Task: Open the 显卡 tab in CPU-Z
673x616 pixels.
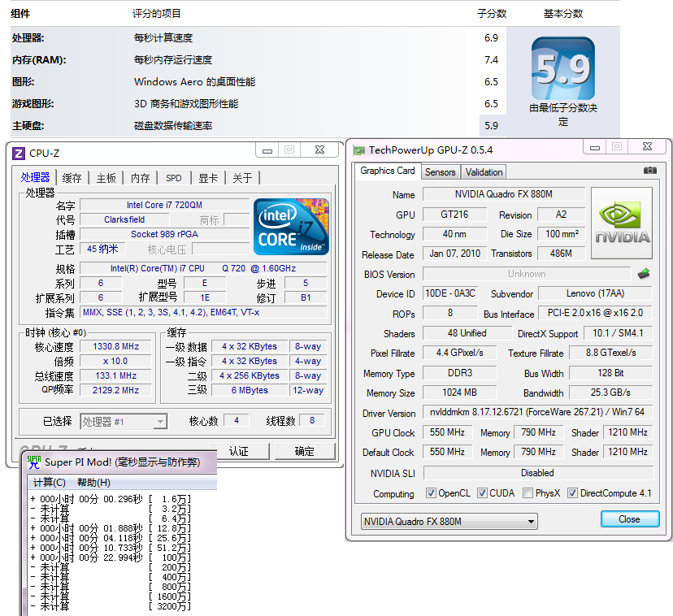Action: (x=208, y=178)
